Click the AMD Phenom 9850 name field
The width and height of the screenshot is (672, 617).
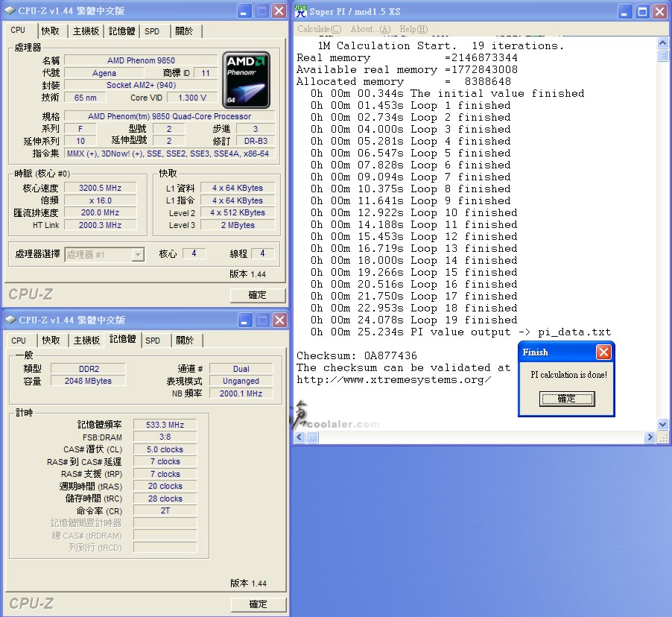coord(141,60)
